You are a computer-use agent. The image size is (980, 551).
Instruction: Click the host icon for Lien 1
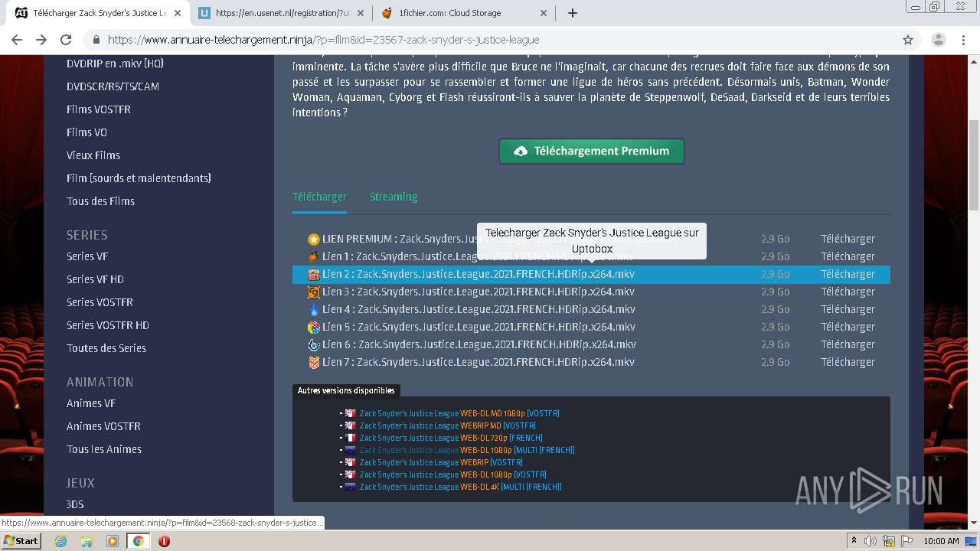(314, 256)
